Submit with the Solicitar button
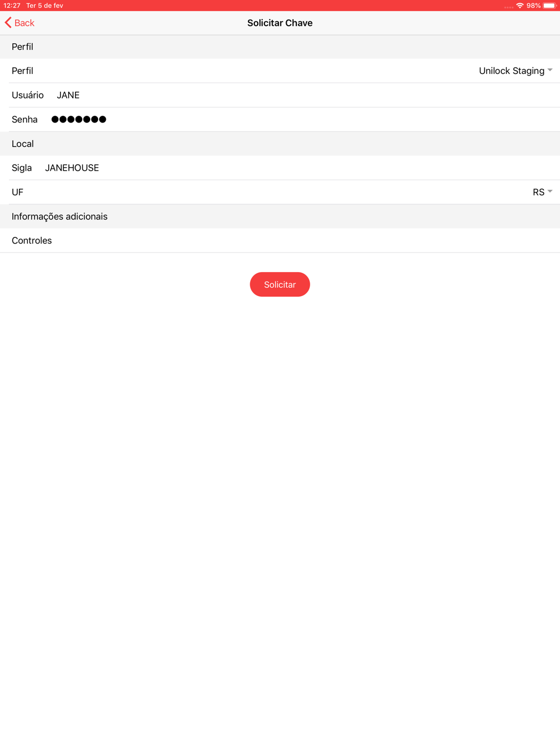560x747 pixels. tap(280, 284)
